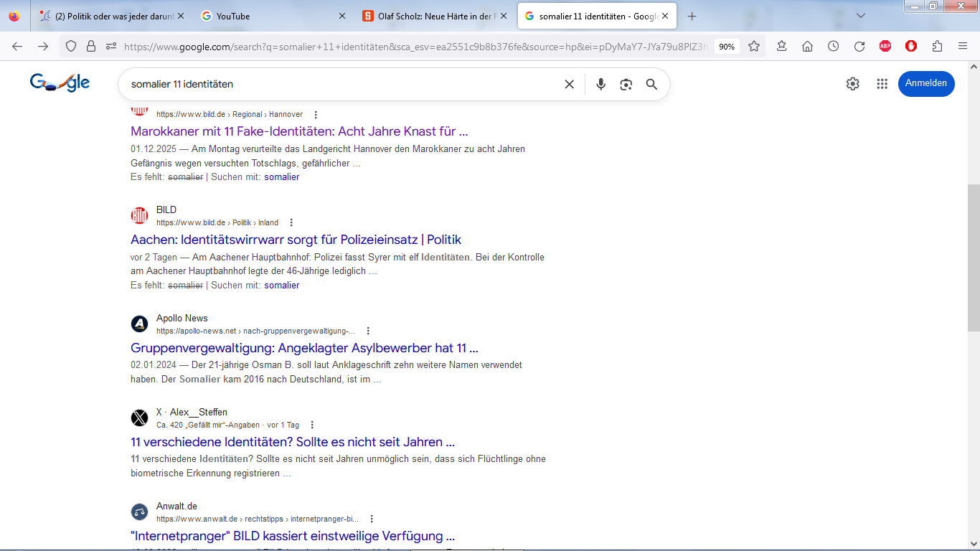Bookmark this page with the star icon
Viewport: 980px width, 551px height.
[x=754, y=46]
